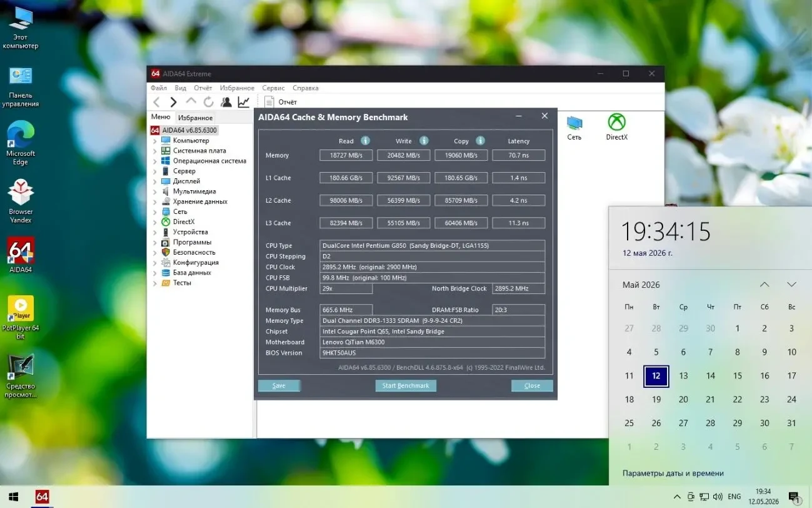812x508 pixels.
Task: Click the volume icon in system tray
Action: pos(718,497)
